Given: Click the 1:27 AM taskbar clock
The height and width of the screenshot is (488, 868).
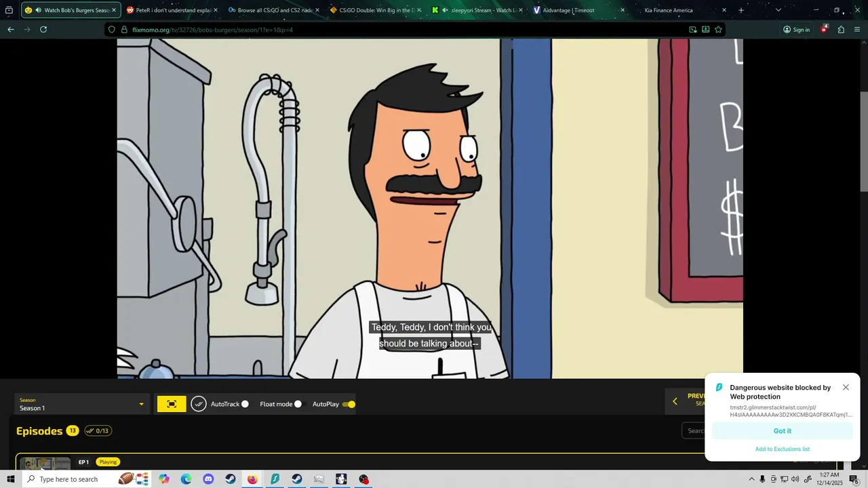Looking at the screenshot, I should click(829, 479).
